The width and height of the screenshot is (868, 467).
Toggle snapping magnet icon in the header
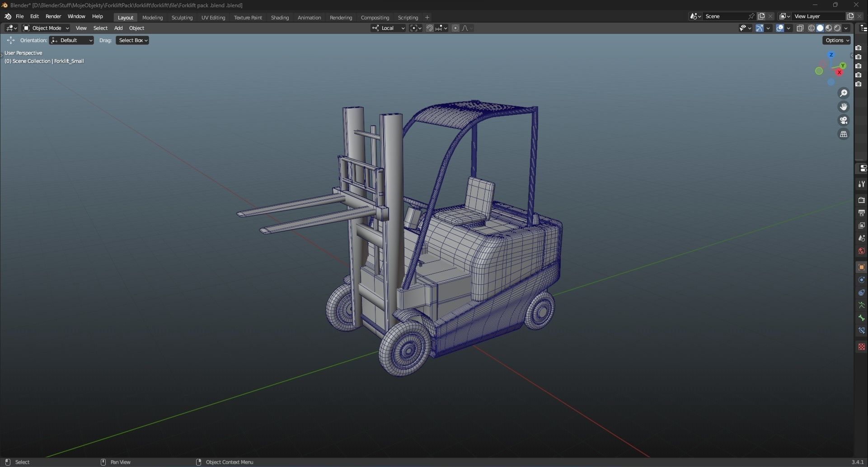pos(429,28)
